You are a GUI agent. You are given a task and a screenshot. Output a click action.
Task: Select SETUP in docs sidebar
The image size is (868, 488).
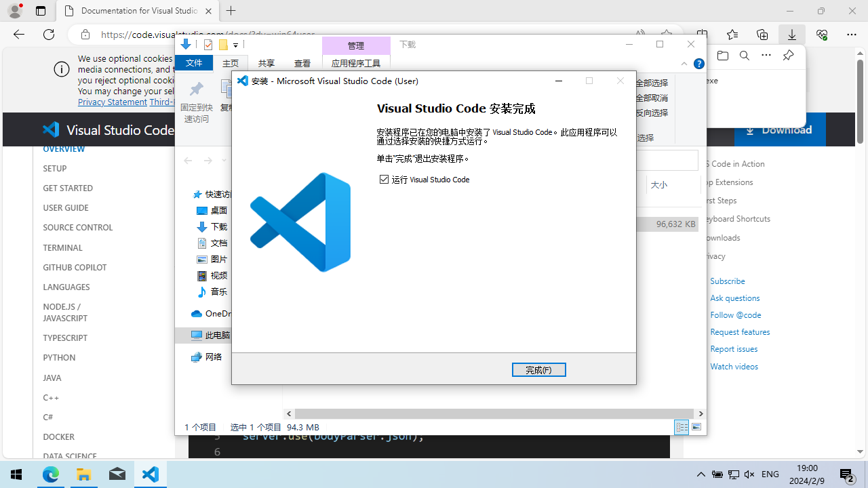pos(55,168)
